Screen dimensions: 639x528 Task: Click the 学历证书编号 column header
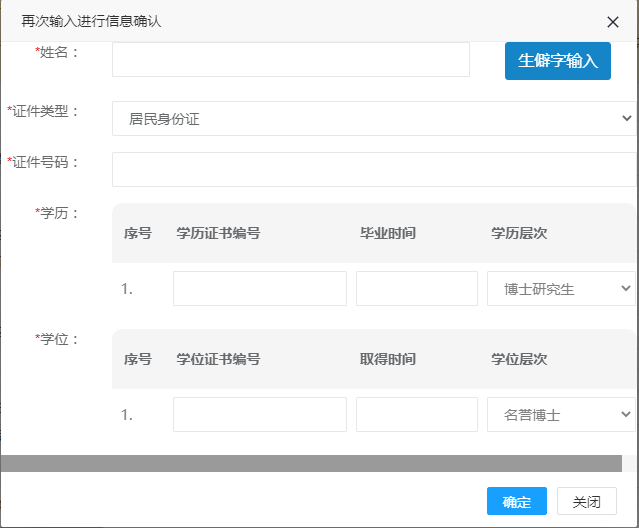[x=218, y=233]
